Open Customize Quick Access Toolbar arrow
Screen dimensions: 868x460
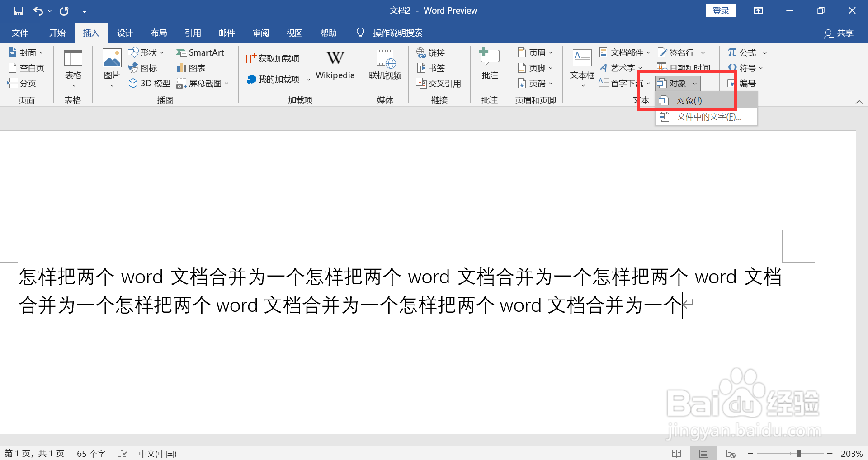[x=84, y=11]
